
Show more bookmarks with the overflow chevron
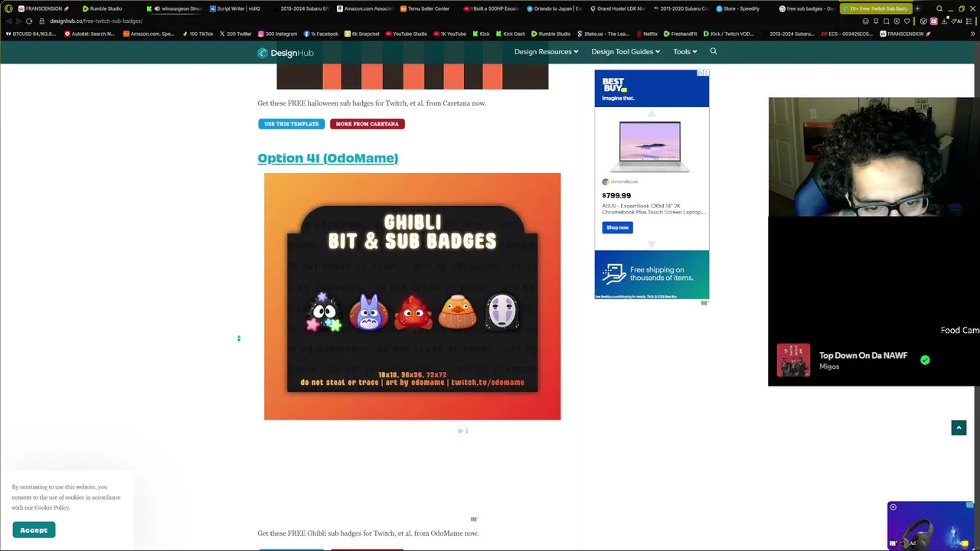[x=973, y=34]
